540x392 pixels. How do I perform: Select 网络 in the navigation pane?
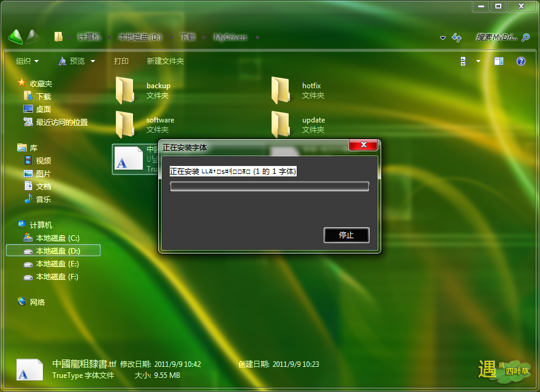click(x=37, y=302)
